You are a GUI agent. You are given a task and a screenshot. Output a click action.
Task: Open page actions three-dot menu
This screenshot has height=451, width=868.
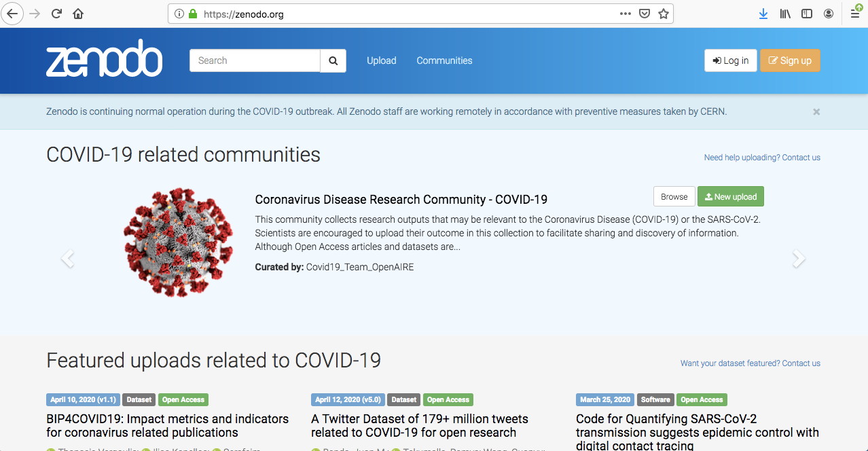(626, 14)
